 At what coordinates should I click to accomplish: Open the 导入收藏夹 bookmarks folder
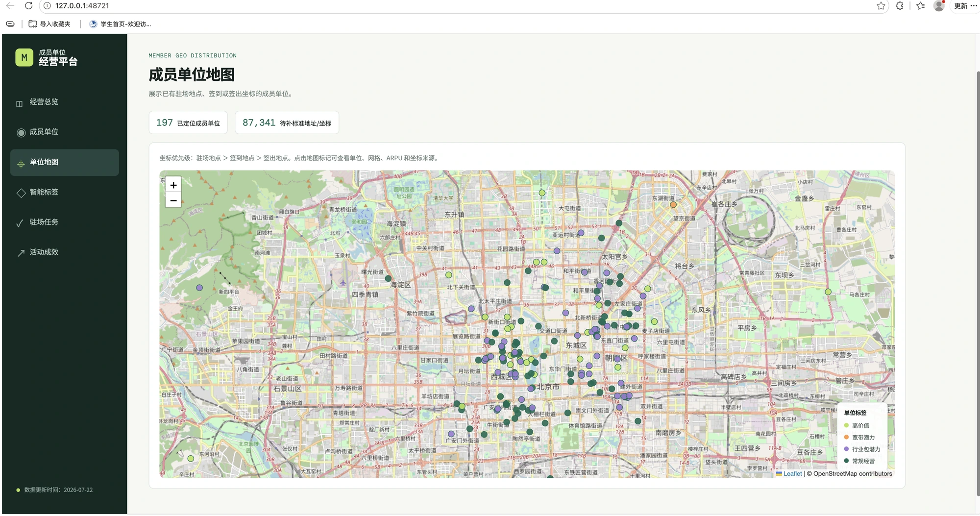coord(49,24)
